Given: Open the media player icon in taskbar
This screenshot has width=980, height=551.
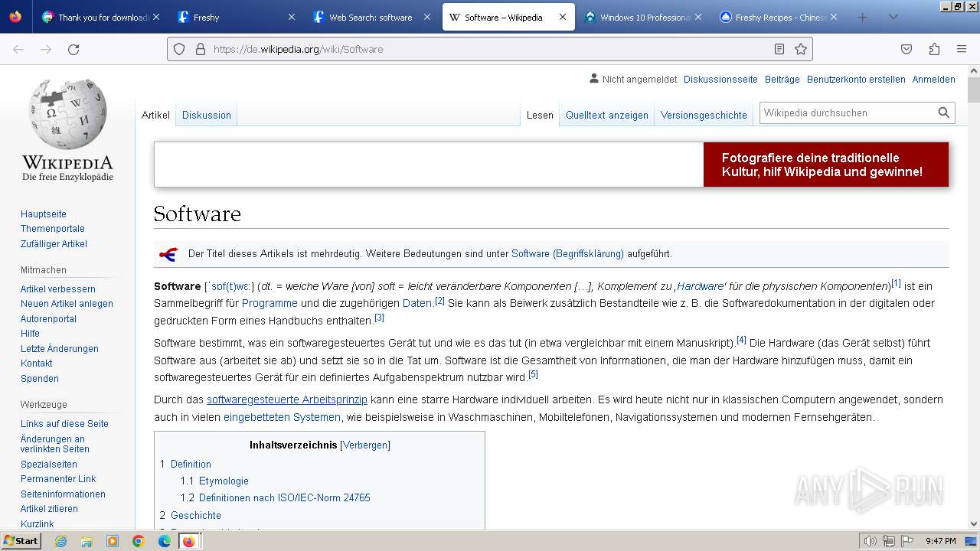Looking at the screenshot, I should [113, 541].
